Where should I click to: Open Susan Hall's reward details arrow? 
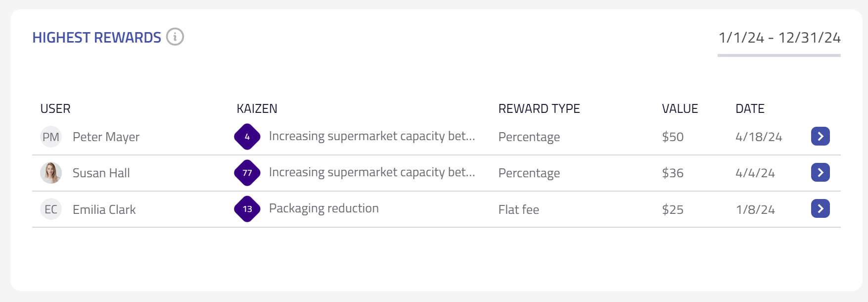coord(820,173)
